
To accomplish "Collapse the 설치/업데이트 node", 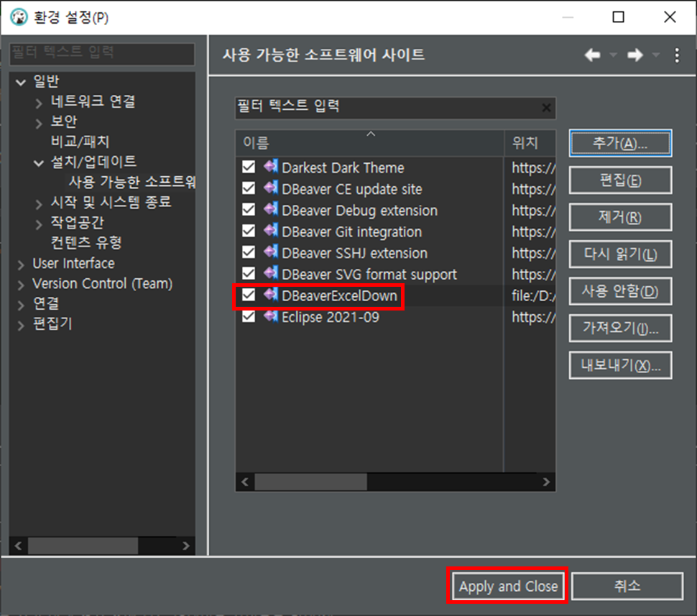I will 39,163.
